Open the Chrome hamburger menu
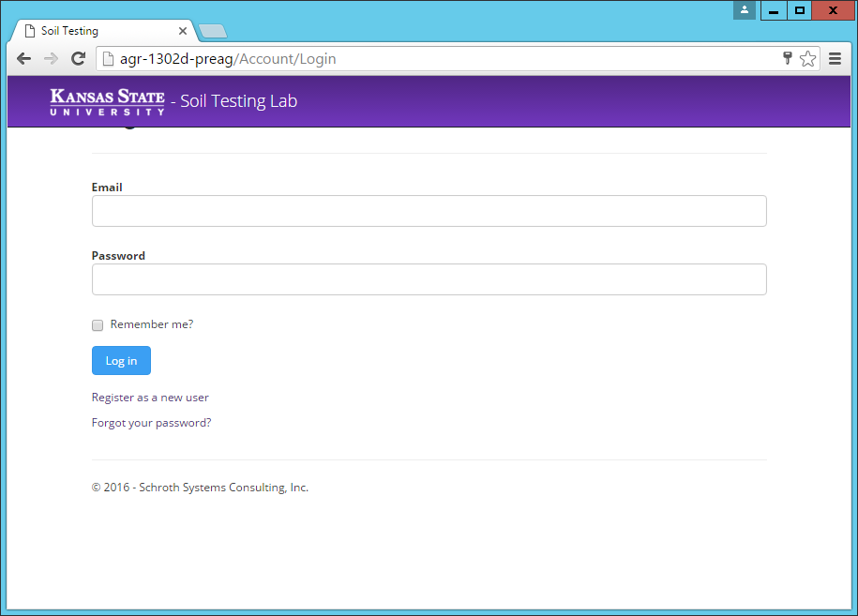 pyautogui.click(x=835, y=58)
